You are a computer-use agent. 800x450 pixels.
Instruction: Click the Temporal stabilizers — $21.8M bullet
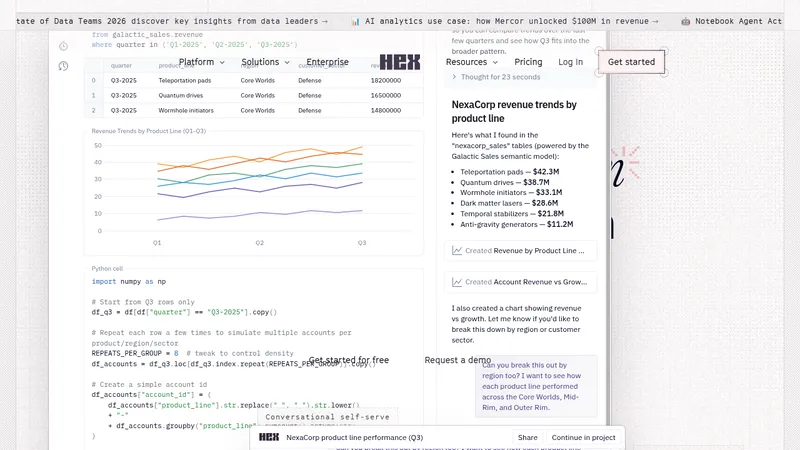(512, 214)
